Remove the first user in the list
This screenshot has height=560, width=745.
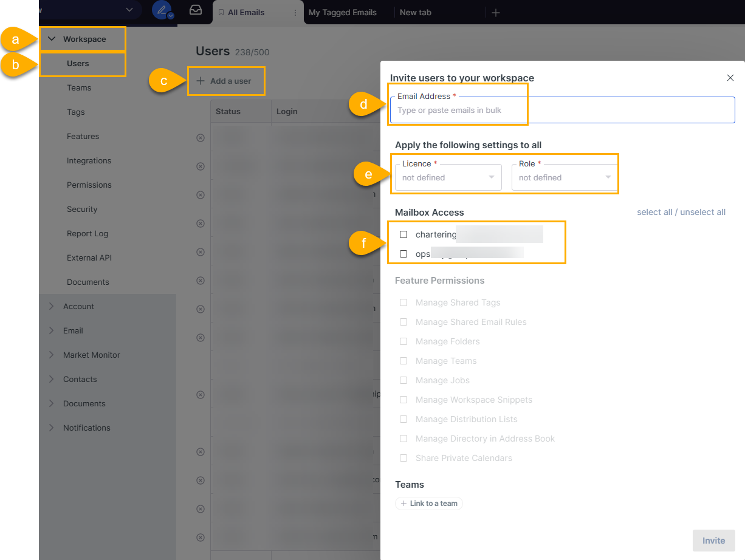[x=201, y=138]
